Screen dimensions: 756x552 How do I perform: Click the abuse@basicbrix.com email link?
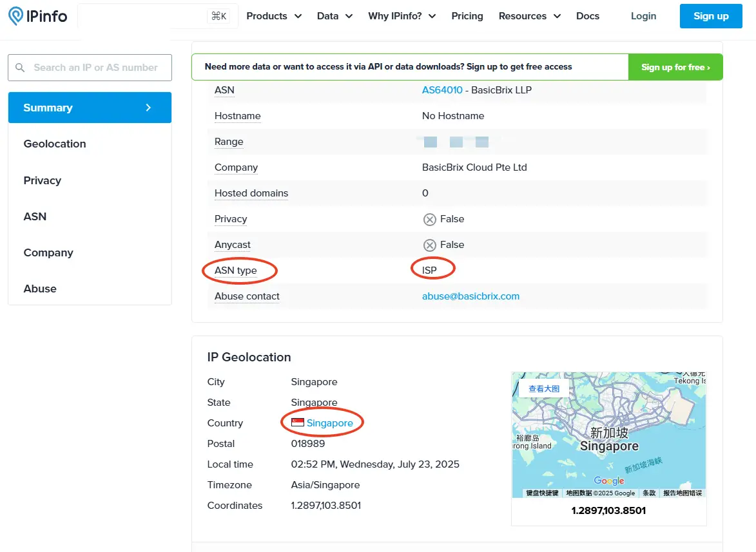click(470, 296)
